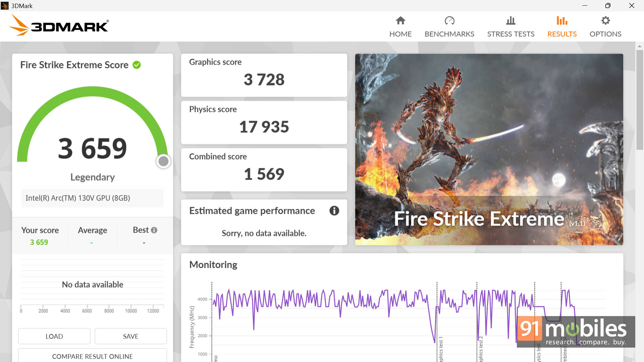Click the Fire Strike Extreme artwork thumbnail
Image resolution: width=644 pixels, height=362 pixels.
[489, 149]
